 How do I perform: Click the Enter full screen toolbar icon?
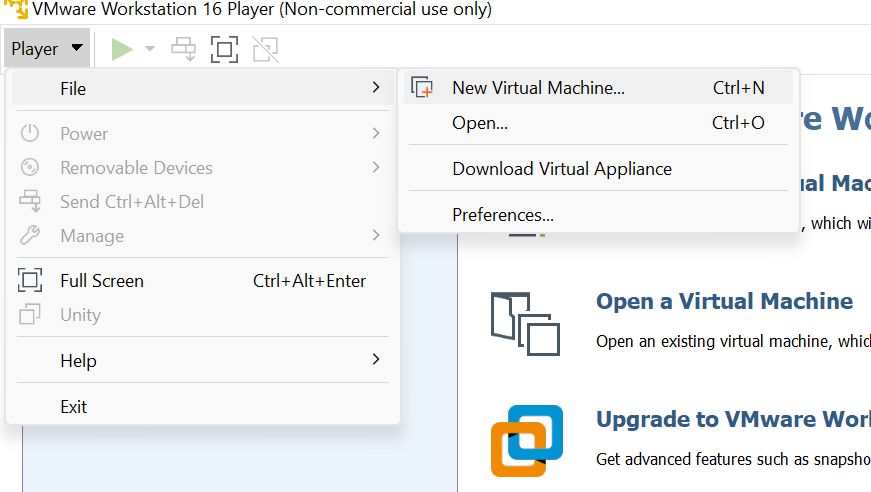[x=224, y=49]
